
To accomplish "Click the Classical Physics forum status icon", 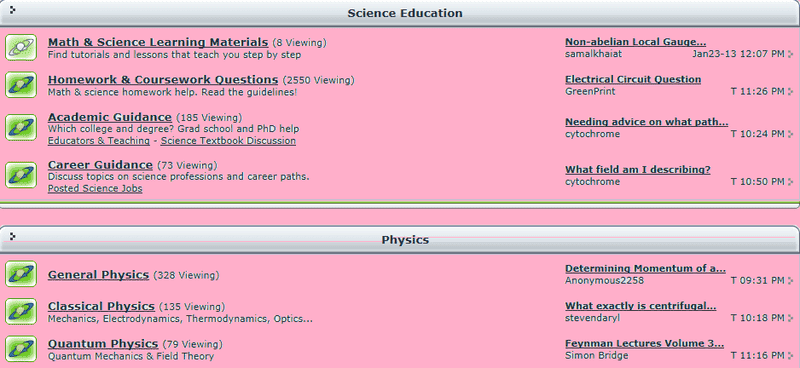I will tap(21, 311).
